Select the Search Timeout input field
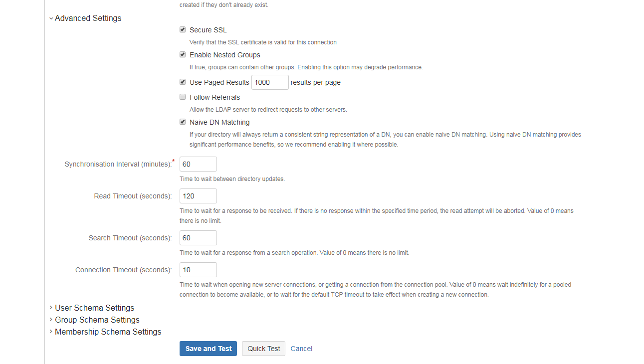The image size is (644, 364). (198, 238)
